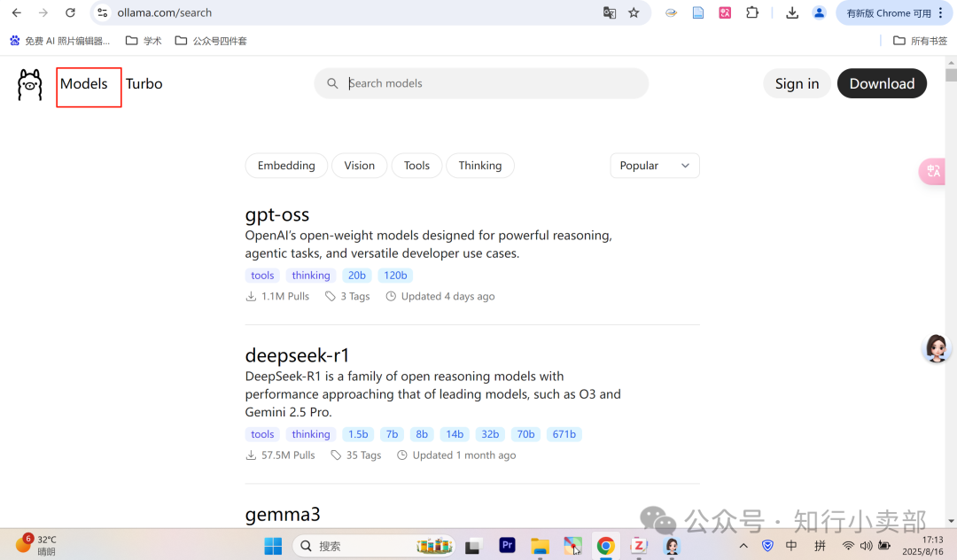
Task: Open the volume control in tray
Action: coord(866,546)
